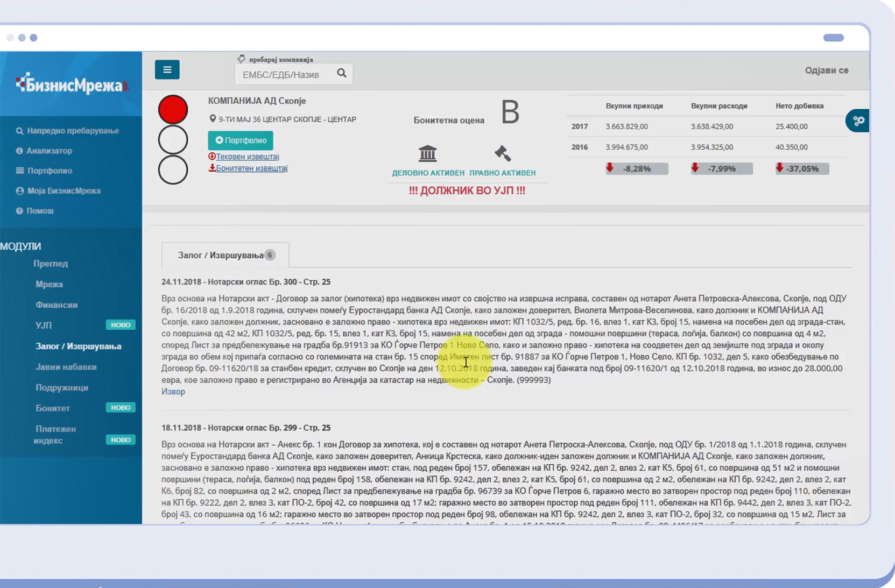Click the пребарај компанија tag icon
Viewport: 895px width, 588px height.
[241, 59]
